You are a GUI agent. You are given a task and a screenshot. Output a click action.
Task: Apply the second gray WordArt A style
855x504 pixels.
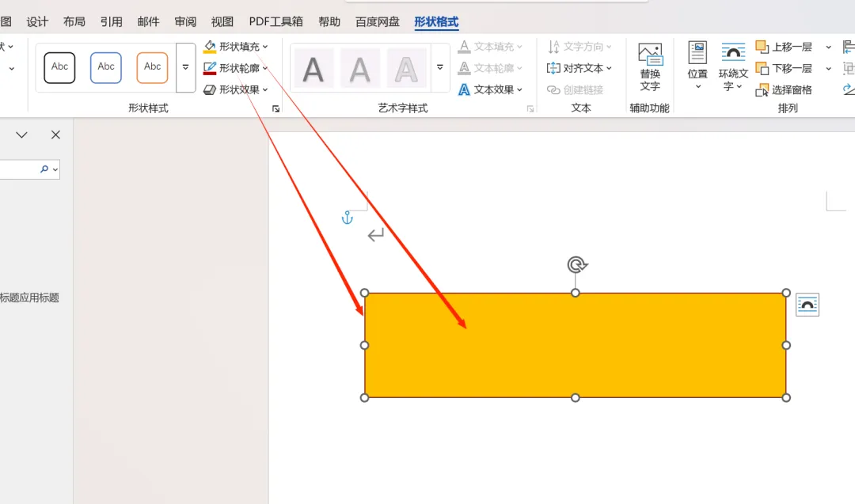(x=359, y=69)
